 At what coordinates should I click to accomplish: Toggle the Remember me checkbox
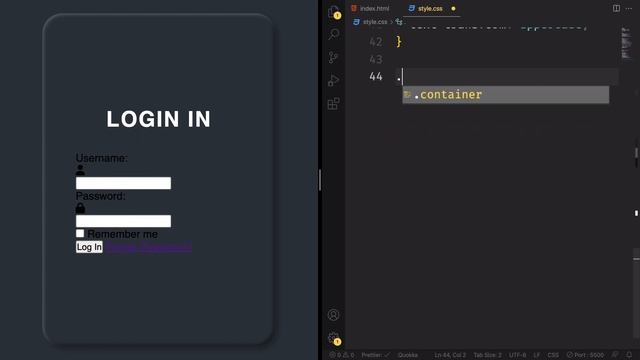pos(80,233)
